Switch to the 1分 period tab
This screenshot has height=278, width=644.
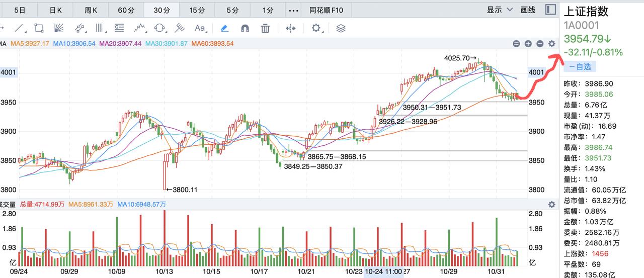(x=268, y=10)
